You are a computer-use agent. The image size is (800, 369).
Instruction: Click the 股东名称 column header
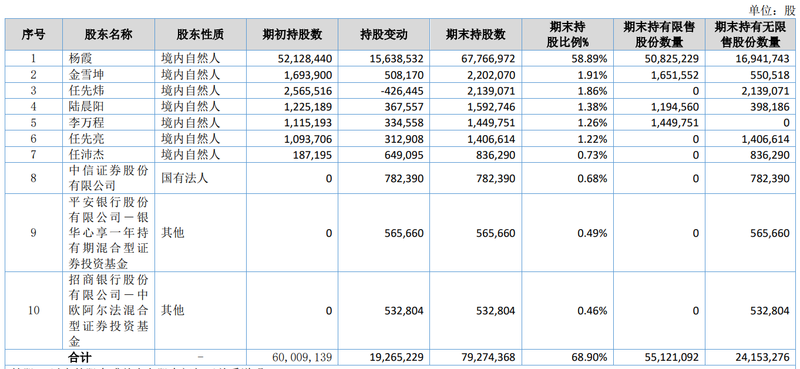point(108,35)
